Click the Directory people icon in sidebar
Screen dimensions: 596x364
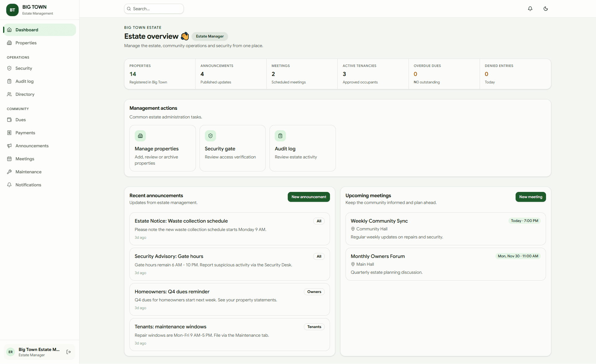tap(9, 94)
